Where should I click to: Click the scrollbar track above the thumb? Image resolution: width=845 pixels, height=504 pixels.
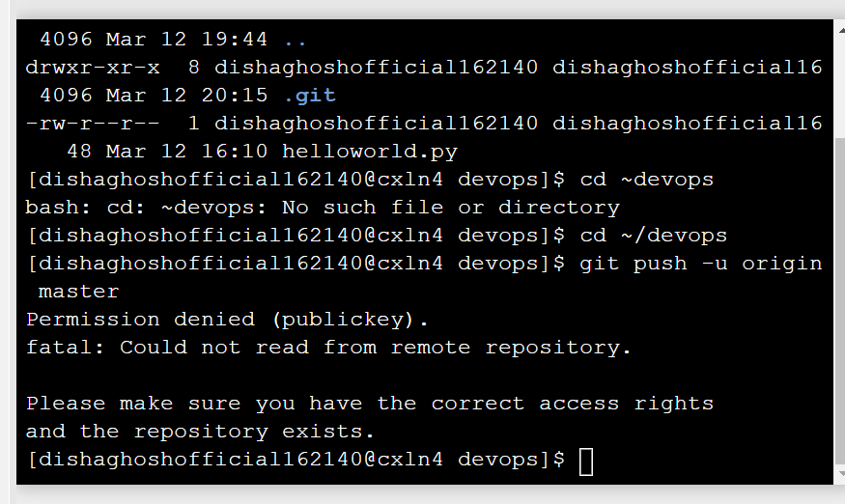pyautogui.click(x=840, y=85)
